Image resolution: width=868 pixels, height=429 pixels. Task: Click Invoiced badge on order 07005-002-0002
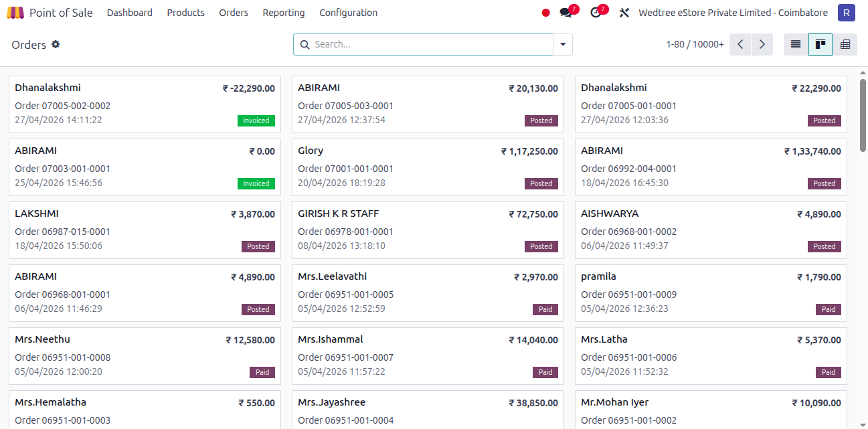point(256,120)
